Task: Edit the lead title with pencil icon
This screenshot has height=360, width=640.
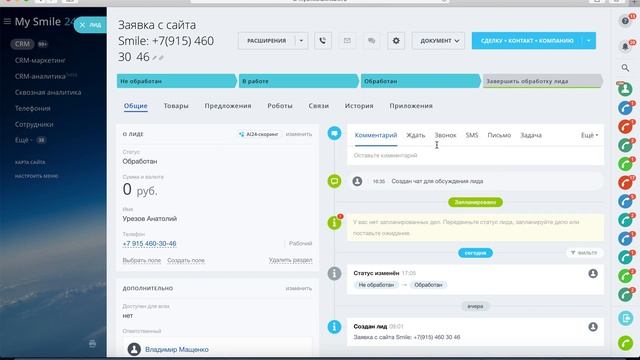Action: (x=155, y=58)
